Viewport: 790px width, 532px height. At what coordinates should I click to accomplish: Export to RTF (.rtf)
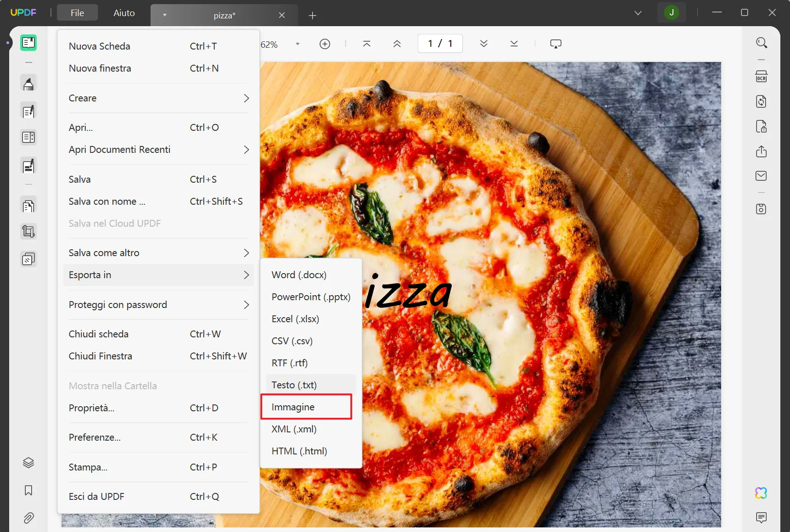tap(311, 363)
